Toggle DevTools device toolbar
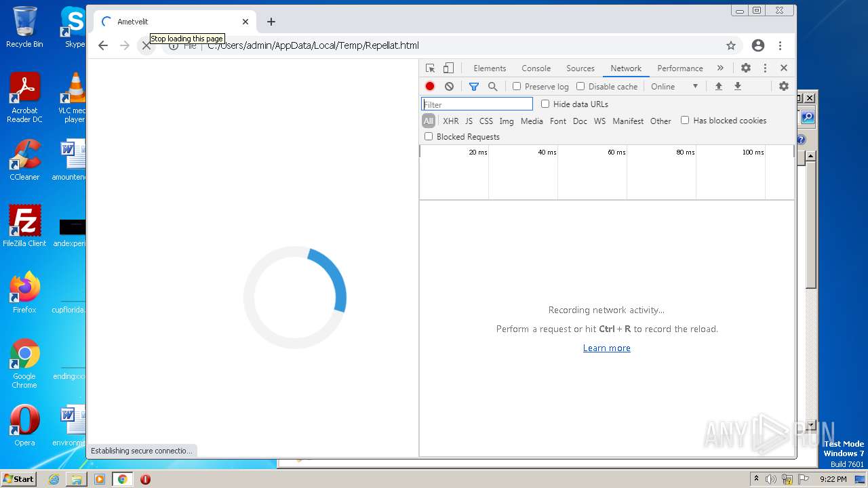The image size is (868, 488). tap(448, 68)
